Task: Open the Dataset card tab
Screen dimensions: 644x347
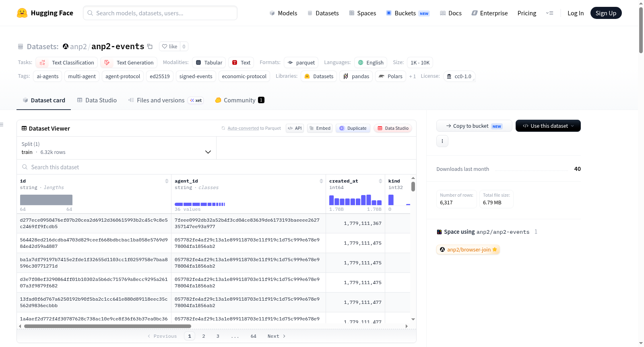Action: [44, 100]
